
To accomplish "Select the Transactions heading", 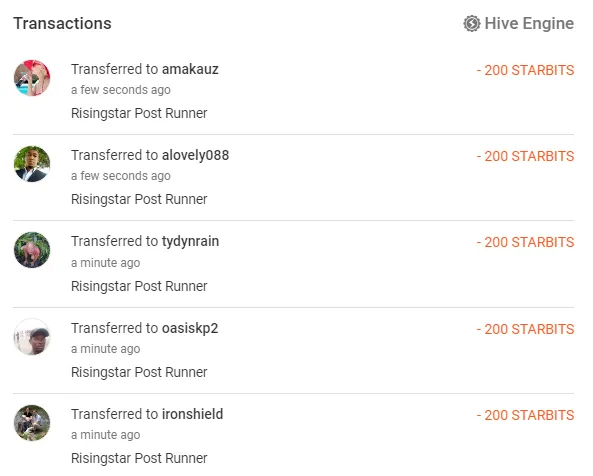I will click(x=62, y=23).
